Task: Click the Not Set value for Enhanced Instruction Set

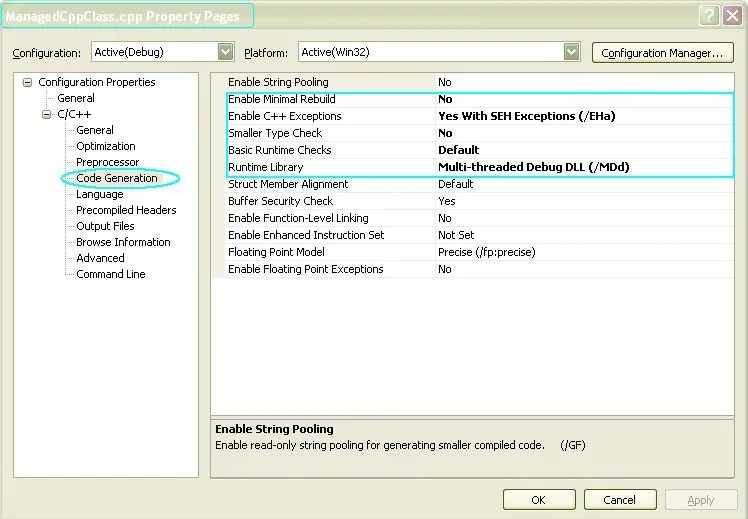Action: tap(456, 235)
